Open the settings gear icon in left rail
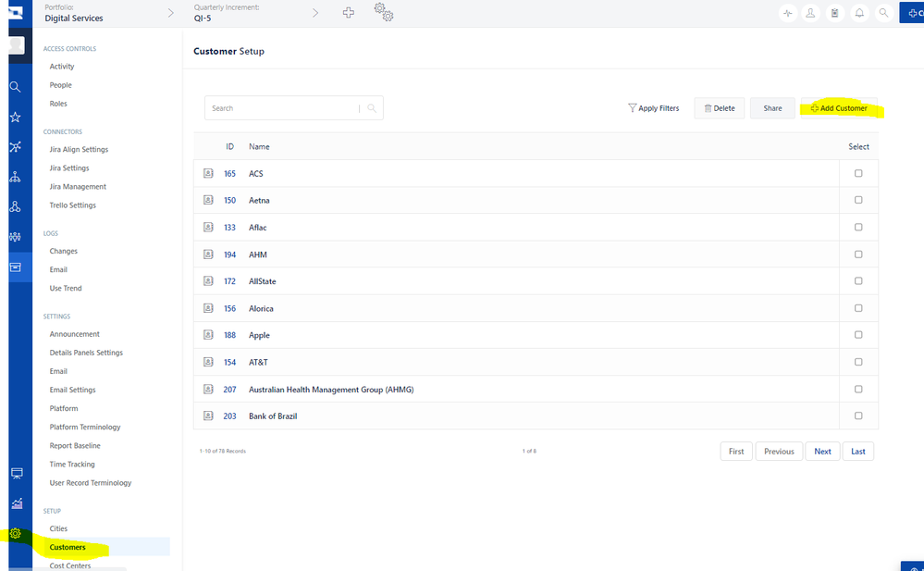This screenshot has height=571, width=924. [16, 533]
